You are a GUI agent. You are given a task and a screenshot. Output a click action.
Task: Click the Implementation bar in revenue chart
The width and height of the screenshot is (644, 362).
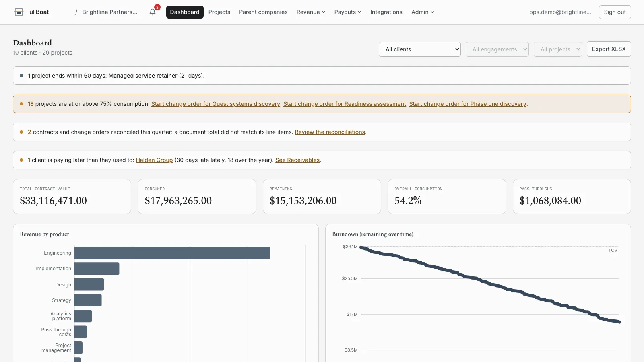tap(97, 269)
